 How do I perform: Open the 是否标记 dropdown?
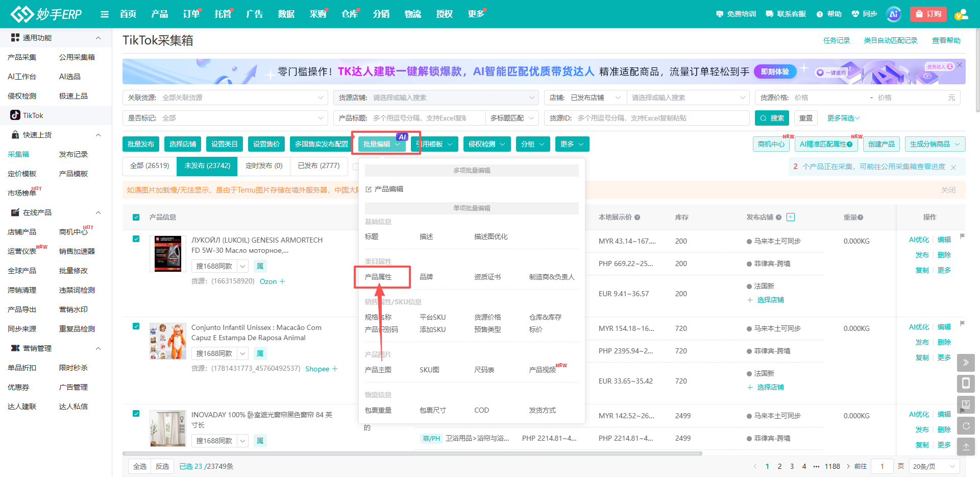[225, 118]
